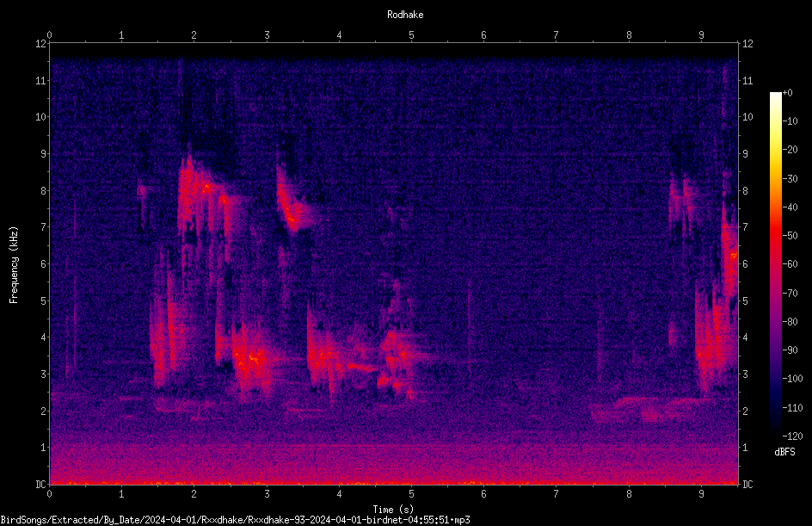812x526 pixels.
Task: Click the Frequency (kHz) axis label
Action: pyautogui.click(x=14, y=265)
